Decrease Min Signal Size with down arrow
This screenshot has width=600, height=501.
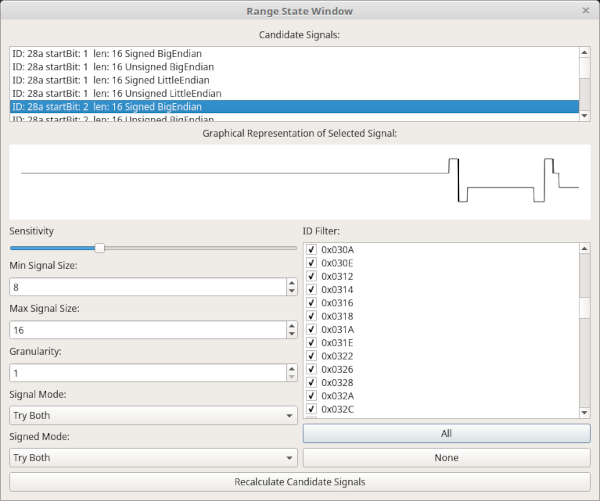point(292,291)
